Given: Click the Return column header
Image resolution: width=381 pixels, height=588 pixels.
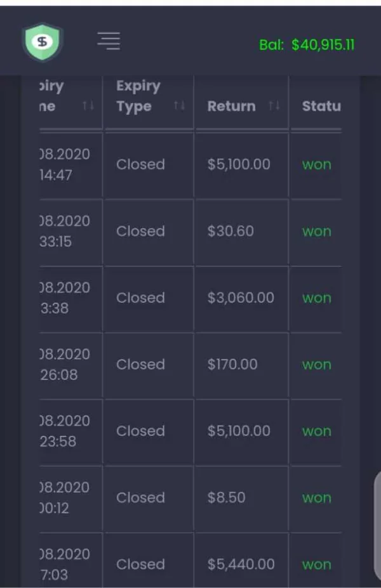Looking at the screenshot, I should (x=231, y=107).
